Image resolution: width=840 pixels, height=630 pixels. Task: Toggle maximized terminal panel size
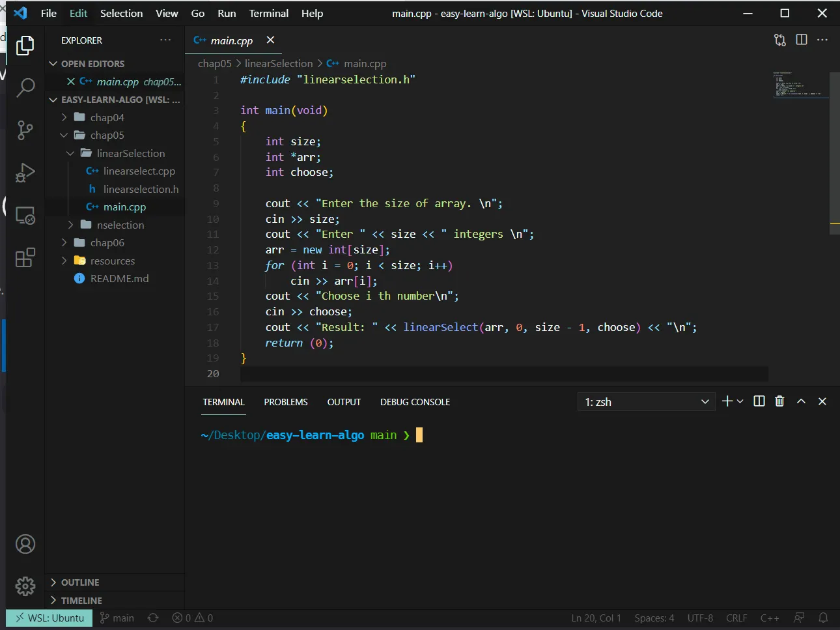(x=801, y=401)
